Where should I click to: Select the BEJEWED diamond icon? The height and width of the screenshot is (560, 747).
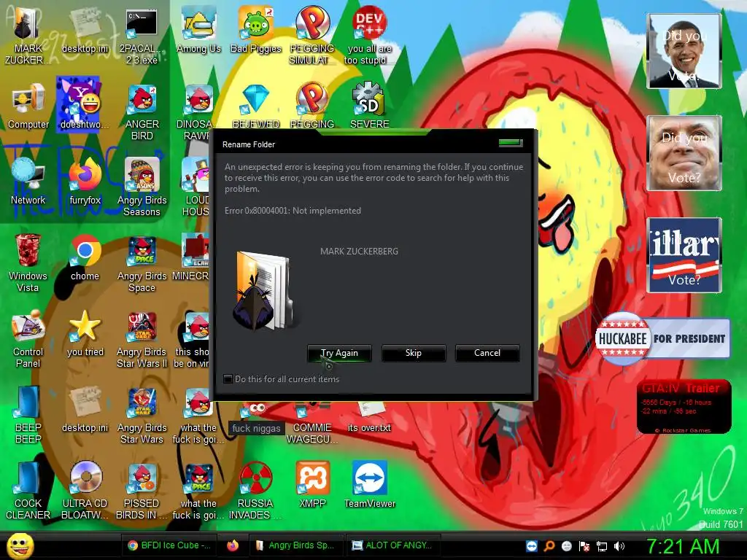[256, 107]
